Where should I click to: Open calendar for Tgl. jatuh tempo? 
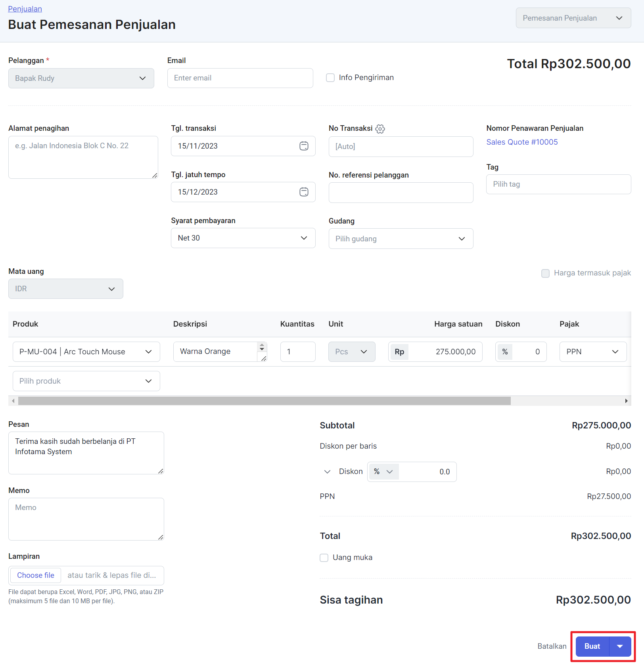304,192
